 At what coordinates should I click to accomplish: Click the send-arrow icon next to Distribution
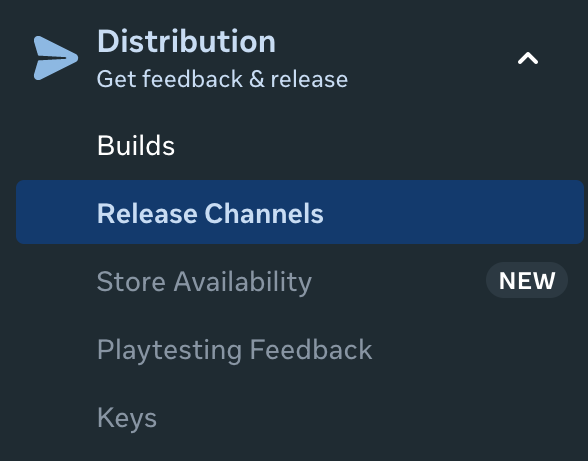56,58
